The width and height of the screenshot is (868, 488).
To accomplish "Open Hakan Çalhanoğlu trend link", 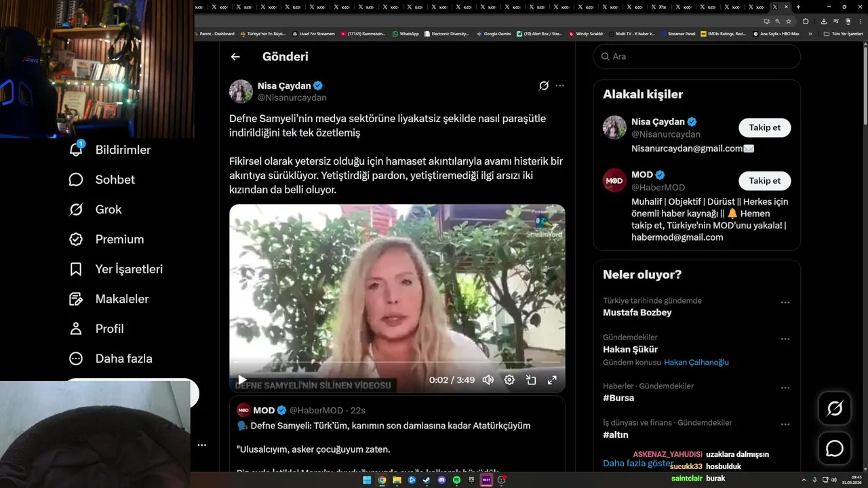I will [696, 363].
